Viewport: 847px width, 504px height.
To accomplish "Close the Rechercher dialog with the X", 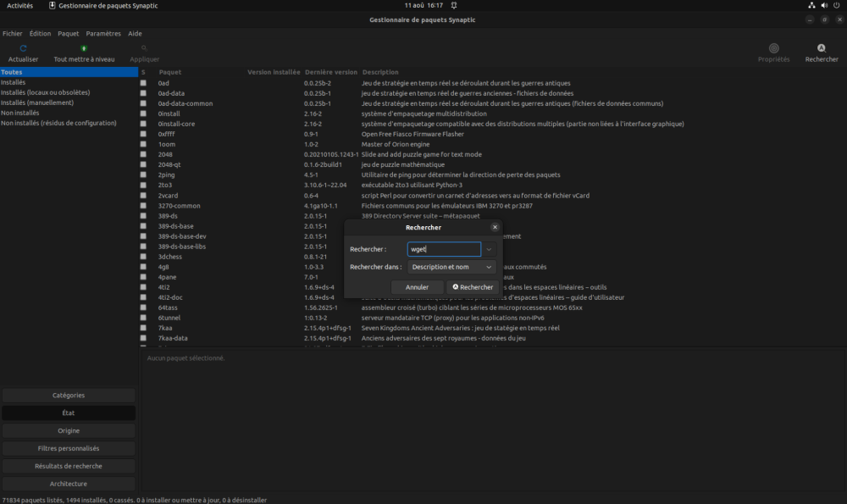I will [495, 227].
